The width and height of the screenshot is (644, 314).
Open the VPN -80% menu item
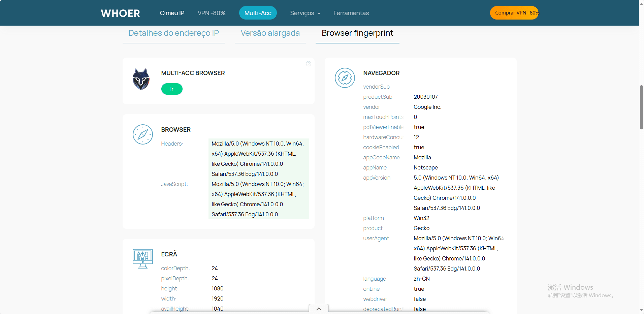click(x=212, y=13)
